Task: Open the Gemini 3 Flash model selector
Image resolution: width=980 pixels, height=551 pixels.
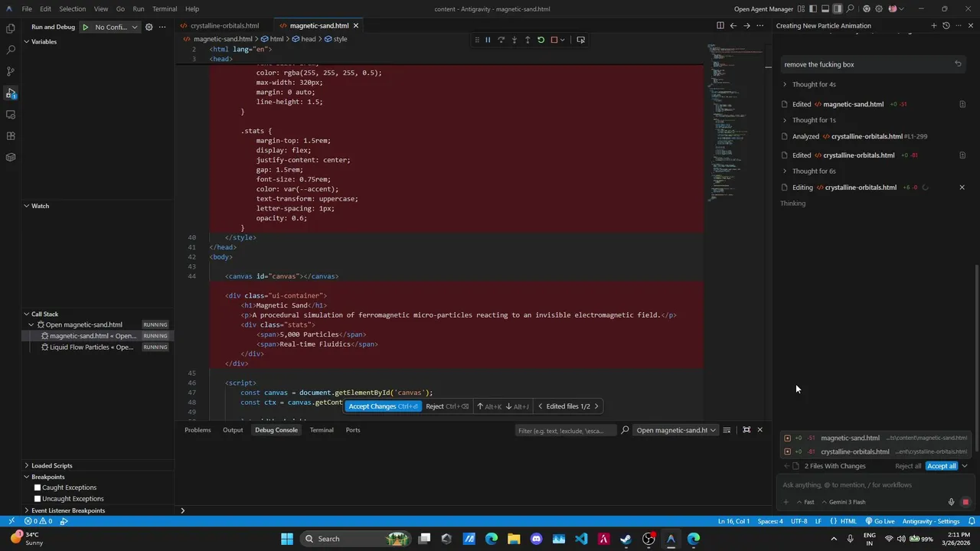Action: (x=843, y=502)
